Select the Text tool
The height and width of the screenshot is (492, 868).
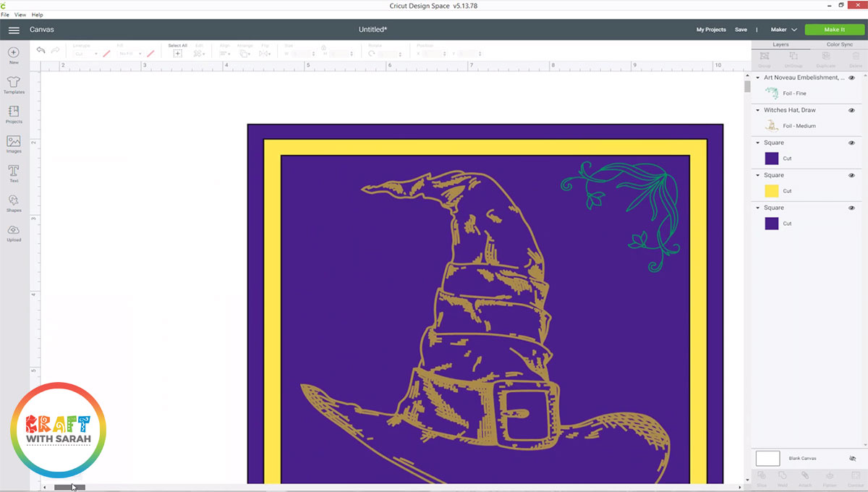click(x=14, y=172)
